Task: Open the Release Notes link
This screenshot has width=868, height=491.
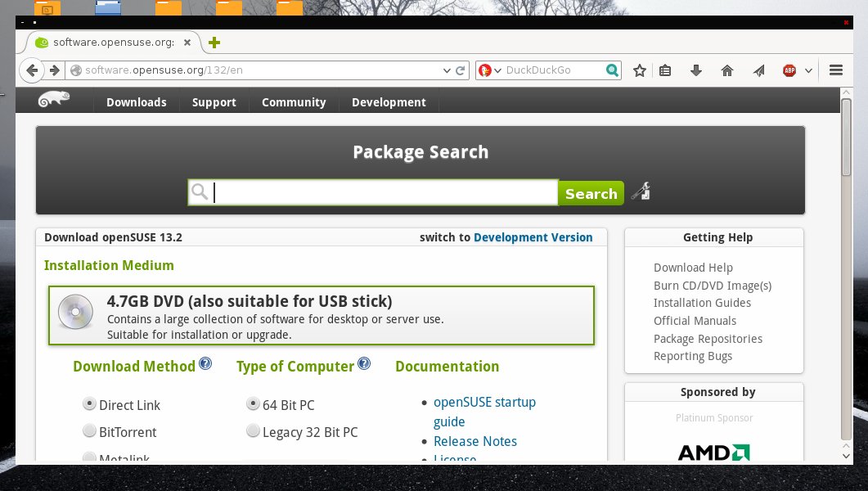Action: coord(475,441)
